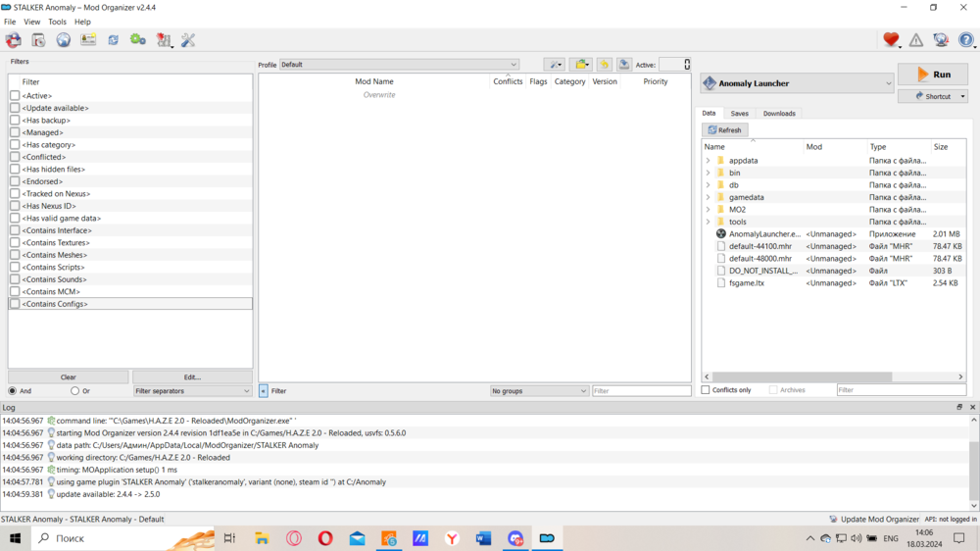Open the Filter separators dropdown

pyautogui.click(x=192, y=391)
